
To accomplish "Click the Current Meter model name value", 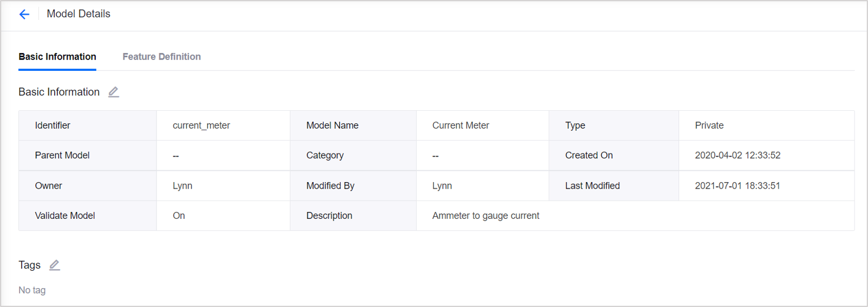I will coord(461,125).
